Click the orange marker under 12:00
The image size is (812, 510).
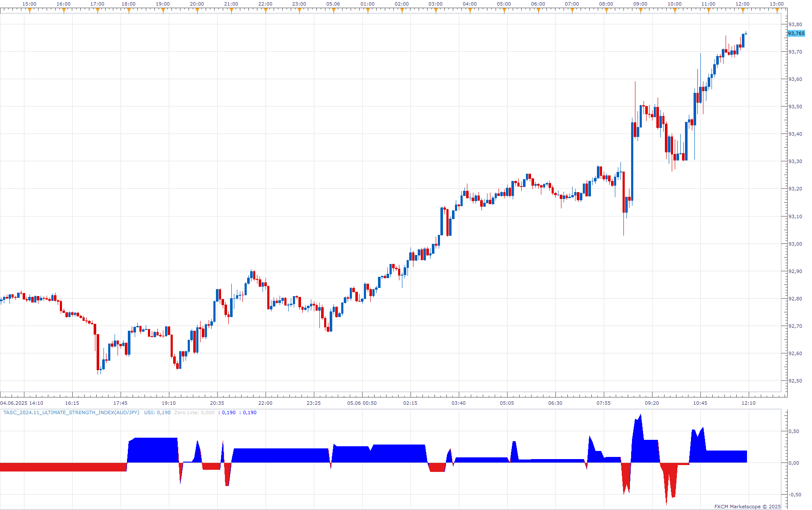pyautogui.click(x=743, y=11)
